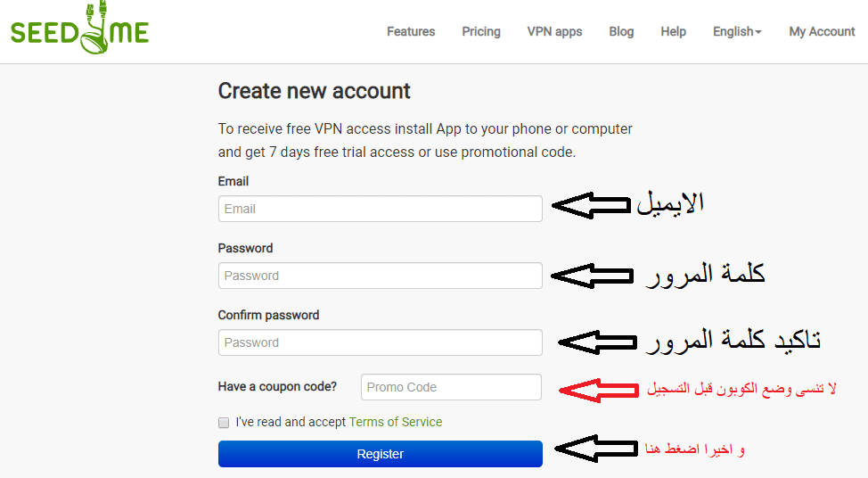Open the Help page
The height and width of the screenshot is (478, 868).
pos(673,31)
